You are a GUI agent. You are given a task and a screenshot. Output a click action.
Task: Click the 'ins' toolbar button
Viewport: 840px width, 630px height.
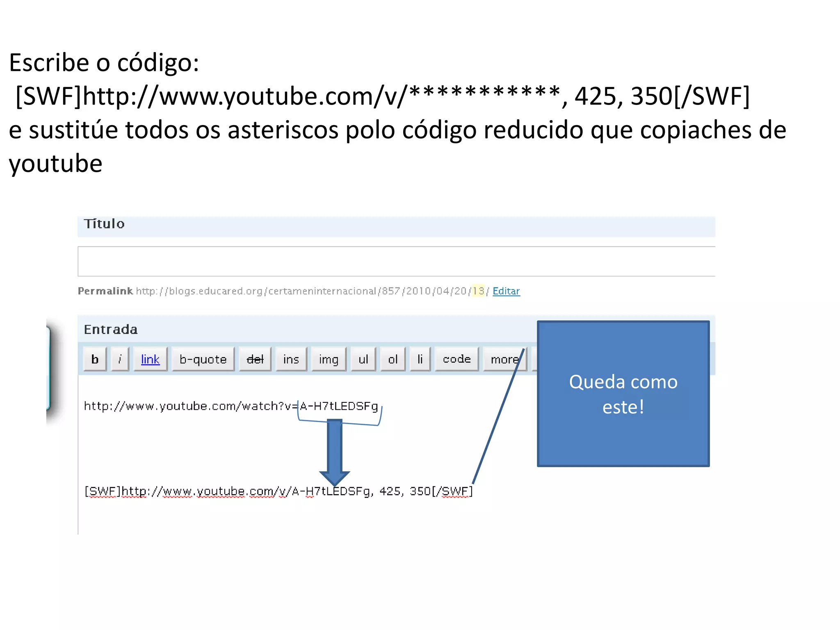[291, 359]
